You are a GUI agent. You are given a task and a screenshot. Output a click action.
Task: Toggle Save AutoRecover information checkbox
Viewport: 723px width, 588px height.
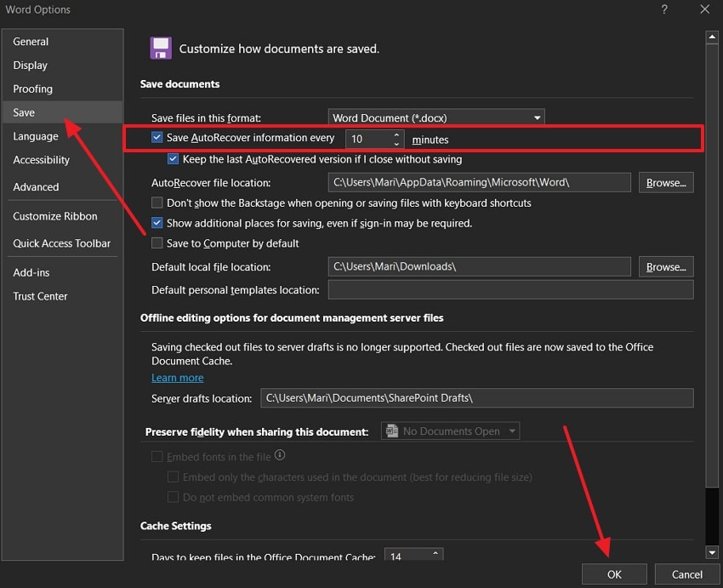(157, 138)
